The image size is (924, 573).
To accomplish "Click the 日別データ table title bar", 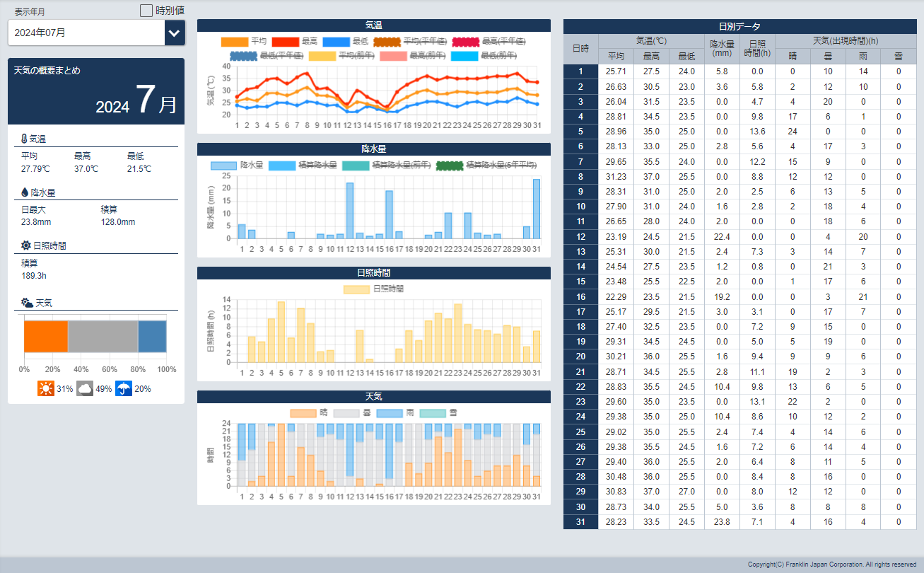I will (739, 26).
